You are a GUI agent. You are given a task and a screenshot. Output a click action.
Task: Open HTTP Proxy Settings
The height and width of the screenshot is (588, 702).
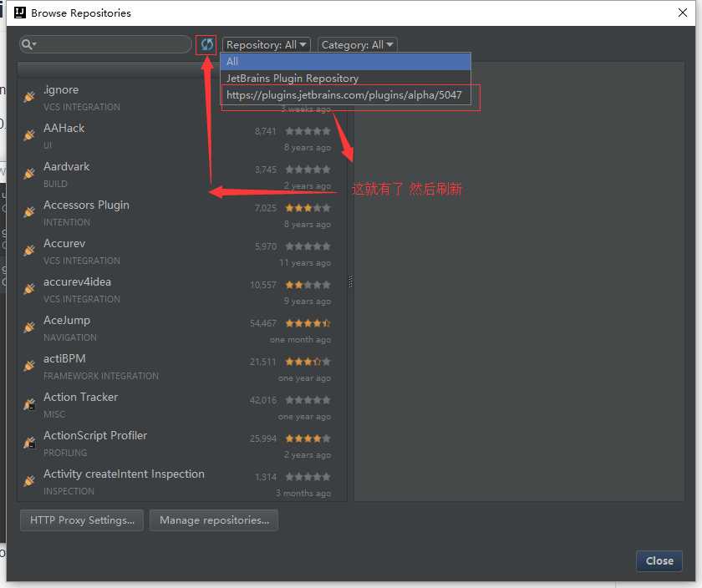pos(82,520)
